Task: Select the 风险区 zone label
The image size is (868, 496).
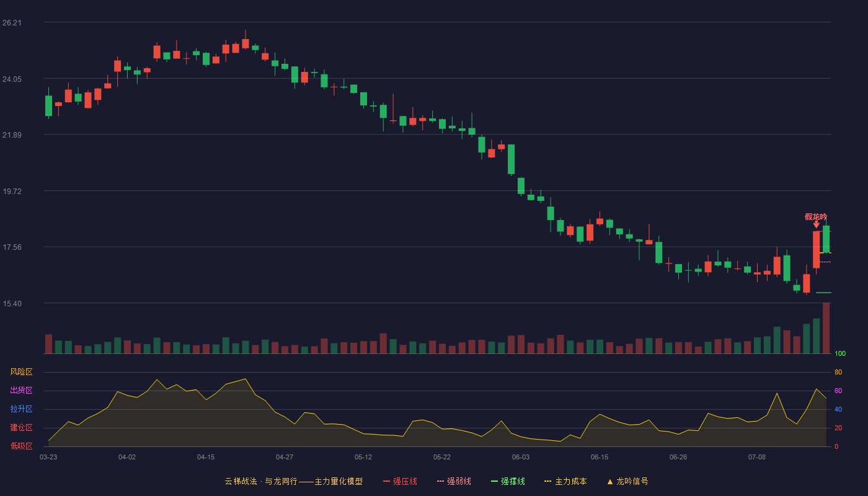Action: pyautogui.click(x=21, y=372)
